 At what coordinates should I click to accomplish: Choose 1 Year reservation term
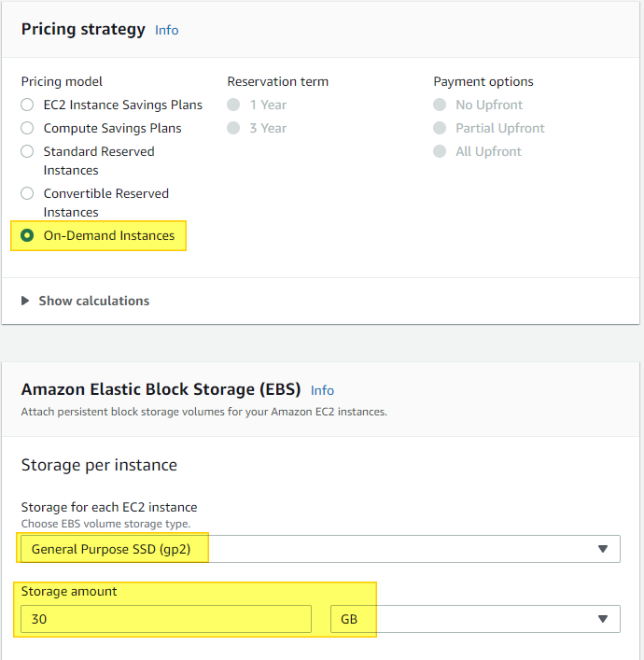(x=233, y=105)
